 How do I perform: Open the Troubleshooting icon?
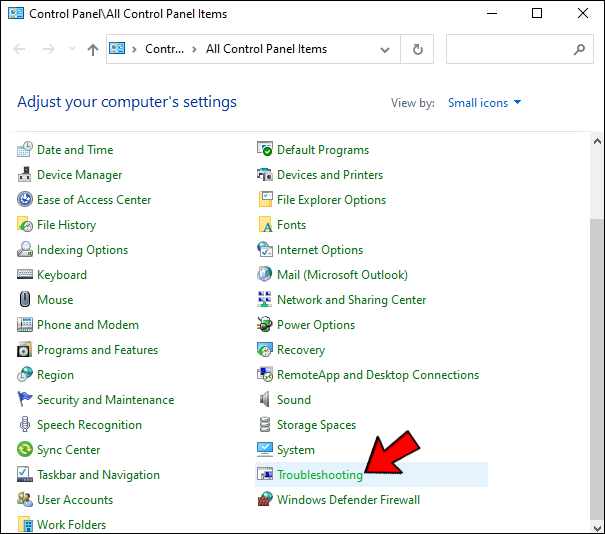(x=265, y=475)
